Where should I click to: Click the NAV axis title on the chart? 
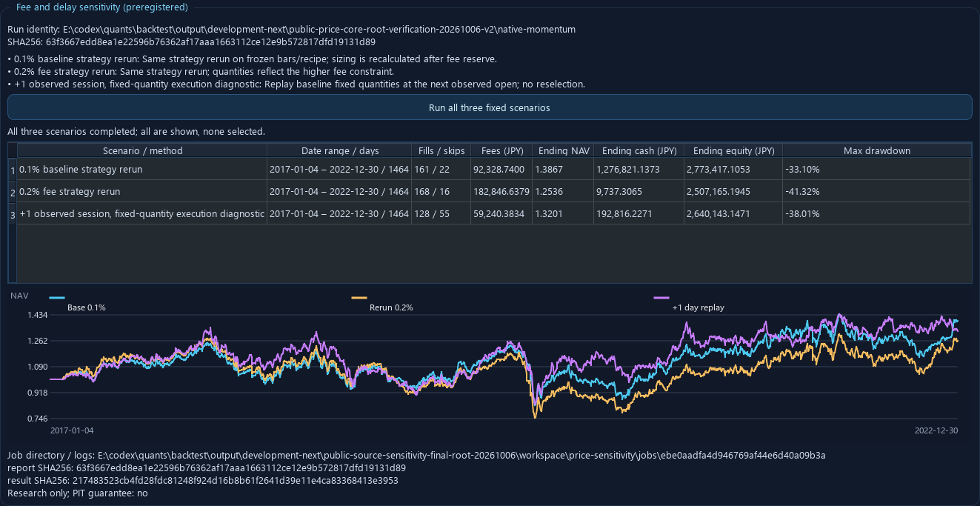pyautogui.click(x=19, y=296)
